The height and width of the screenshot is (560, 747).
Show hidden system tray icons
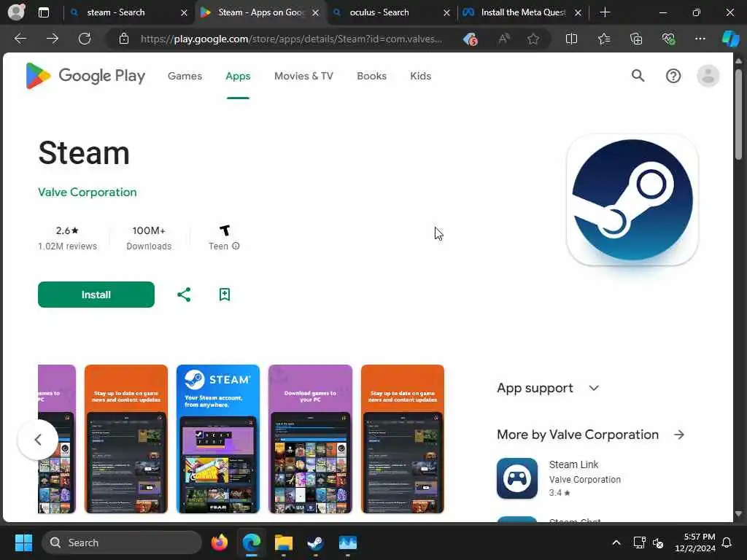point(616,542)
